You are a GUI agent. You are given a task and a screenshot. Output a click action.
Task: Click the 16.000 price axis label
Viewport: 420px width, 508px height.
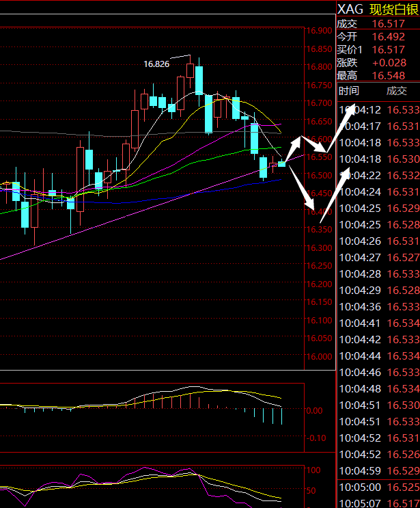tap(320, 357)
